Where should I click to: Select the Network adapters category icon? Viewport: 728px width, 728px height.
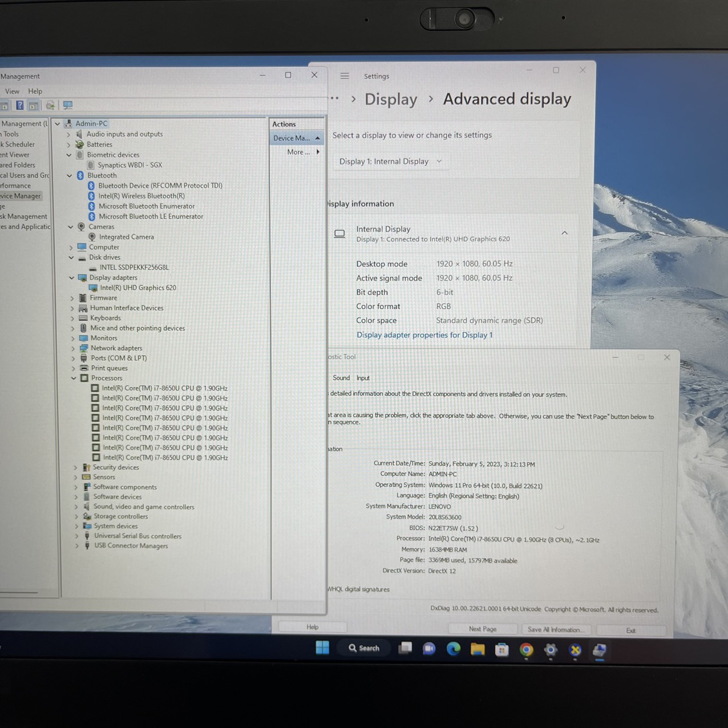pyautogui.click(x=84, y=348)
